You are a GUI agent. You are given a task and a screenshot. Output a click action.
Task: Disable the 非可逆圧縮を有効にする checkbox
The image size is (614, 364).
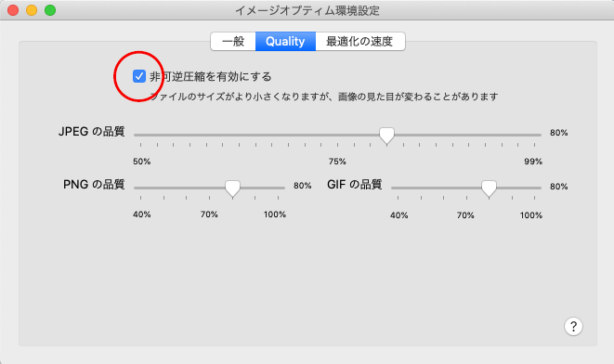point(139,76)
